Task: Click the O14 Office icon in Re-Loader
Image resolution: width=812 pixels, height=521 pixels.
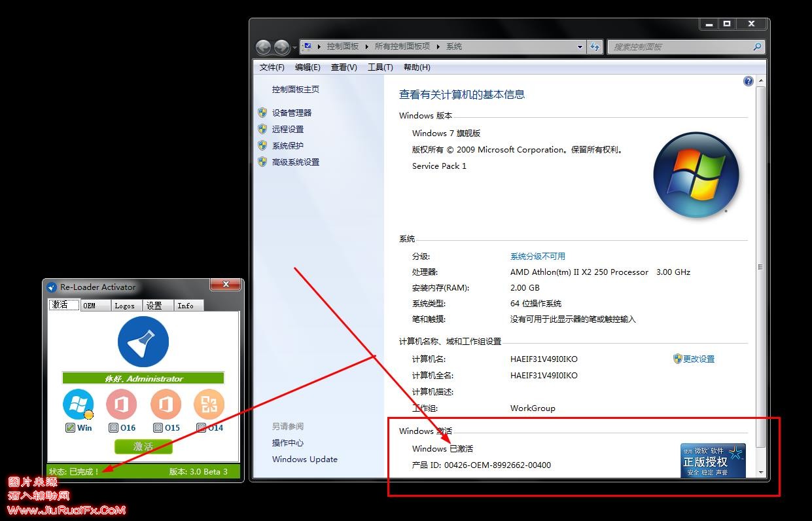Action: pyautogui.click(x=209, y=404)
